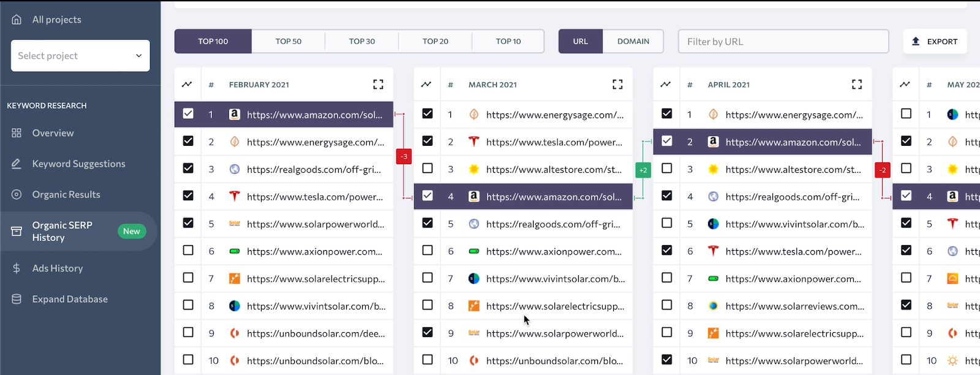Image resolution: width=980 pixels, height=375 pixels.
Task: Open unboundsolar blog link in March 2021 row 10
Action: pyautogui.click(x=554, y=361)
